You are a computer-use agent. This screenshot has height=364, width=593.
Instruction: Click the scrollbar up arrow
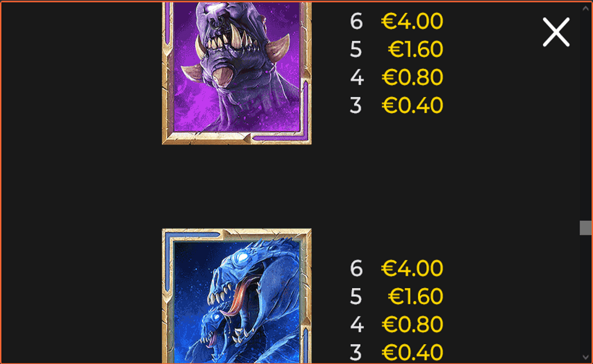[586, 8]
